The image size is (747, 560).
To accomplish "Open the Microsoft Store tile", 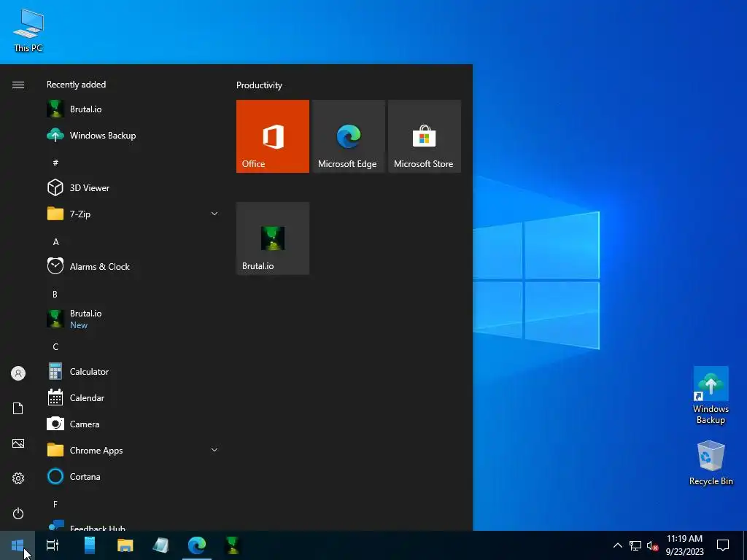I will pyautogui.click(x=425, y=136).
